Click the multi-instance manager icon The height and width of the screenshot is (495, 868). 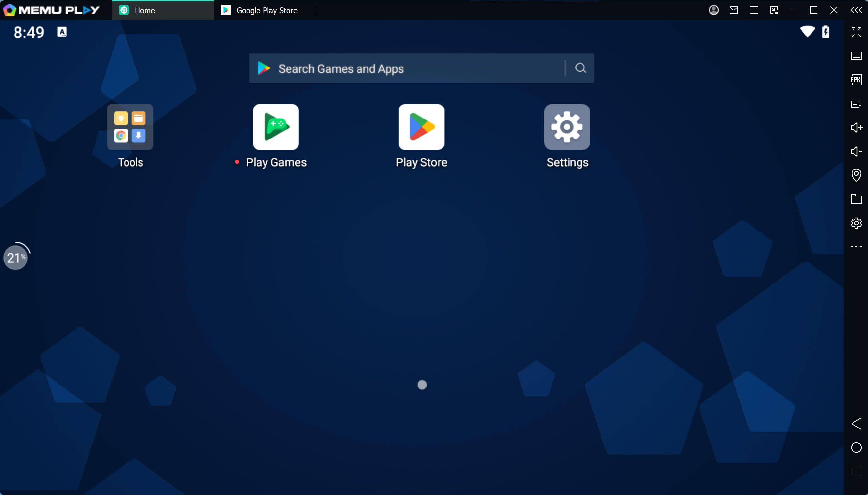[x=856, y=104]
